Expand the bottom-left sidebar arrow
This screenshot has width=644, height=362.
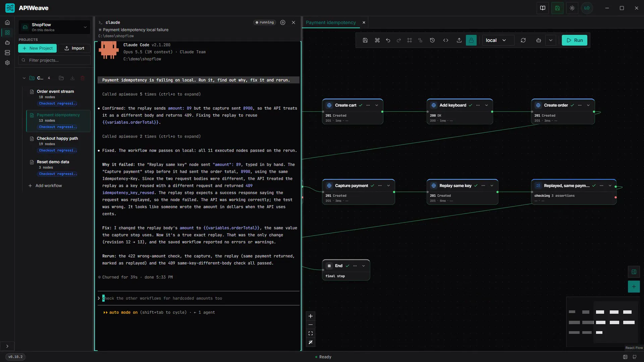coord(7,346)
